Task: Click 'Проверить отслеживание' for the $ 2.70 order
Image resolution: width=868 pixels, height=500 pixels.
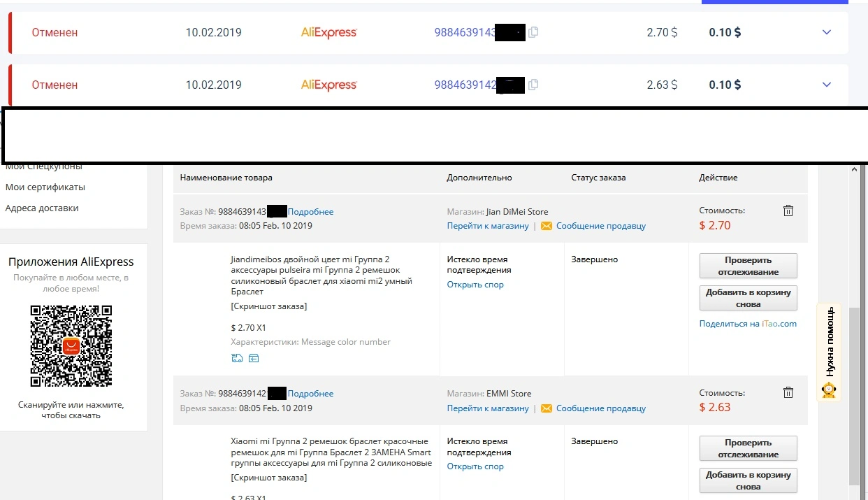Action: click(748, 266)
